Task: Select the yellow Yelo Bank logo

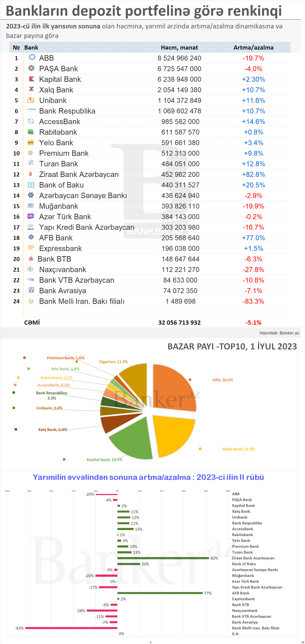Action: point(31,143)
